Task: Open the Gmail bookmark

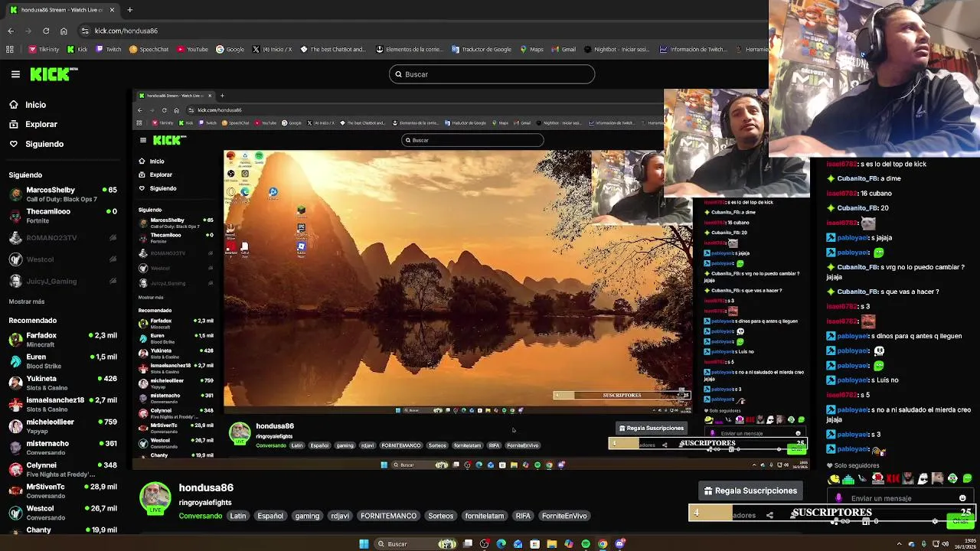Action: pyautogui.click(x=563, y=49)
